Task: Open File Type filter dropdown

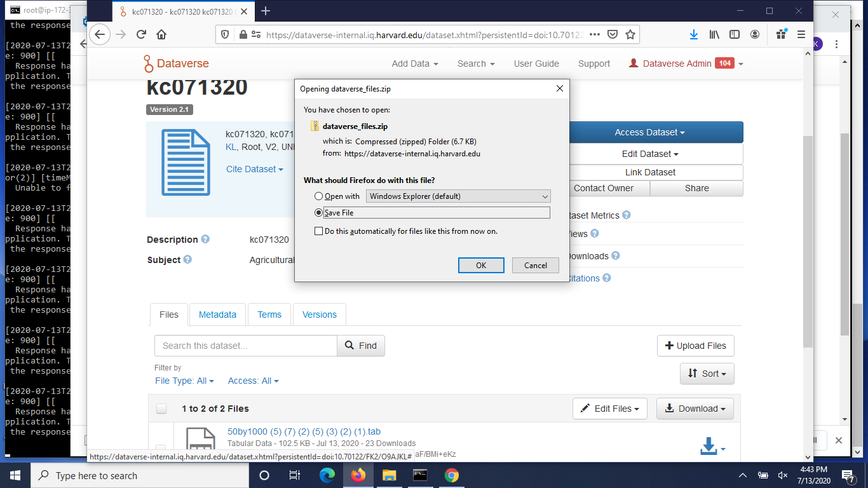Action: pyautogui.click(x=184, y=381)
